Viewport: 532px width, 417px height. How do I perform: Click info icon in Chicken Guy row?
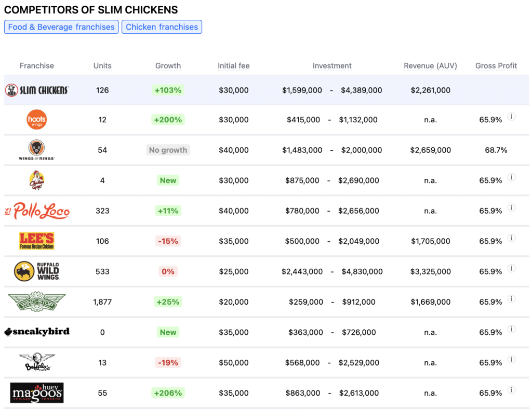[512, 177]
